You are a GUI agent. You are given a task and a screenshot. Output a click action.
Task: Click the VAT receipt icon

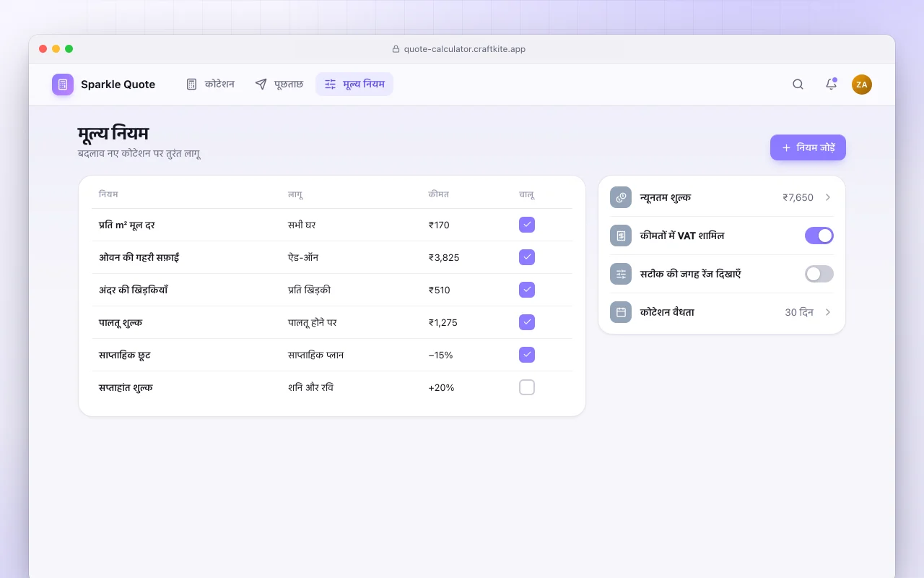(x=621, y=236)
